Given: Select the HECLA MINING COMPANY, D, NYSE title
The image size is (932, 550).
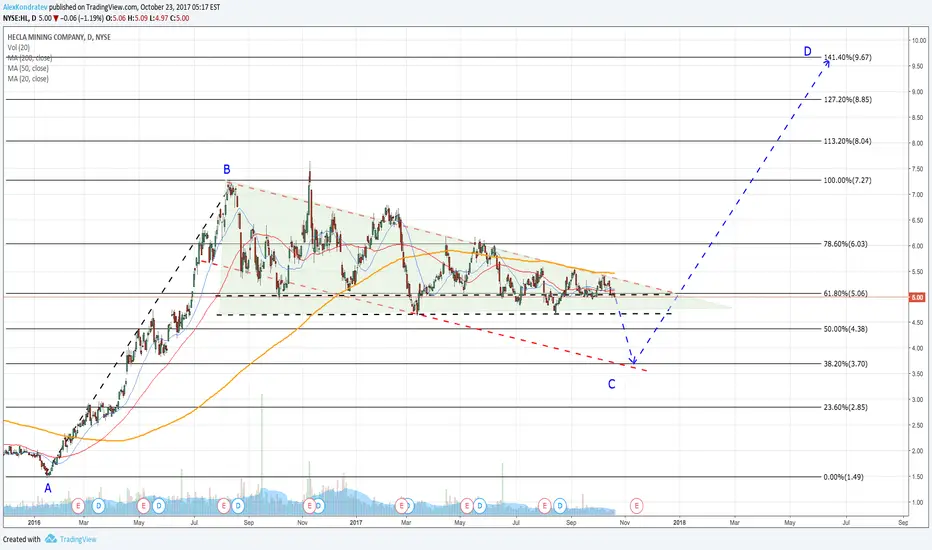Looking at the screenshot, I should pyautogui.click(x=59, y=37).
